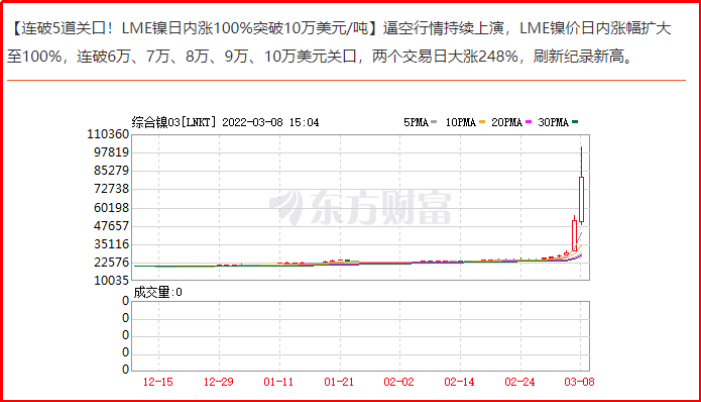Viewport: 701px width, 402px height.
Task: Click the y-axis value 97819
Action: (x=111, y=152)
